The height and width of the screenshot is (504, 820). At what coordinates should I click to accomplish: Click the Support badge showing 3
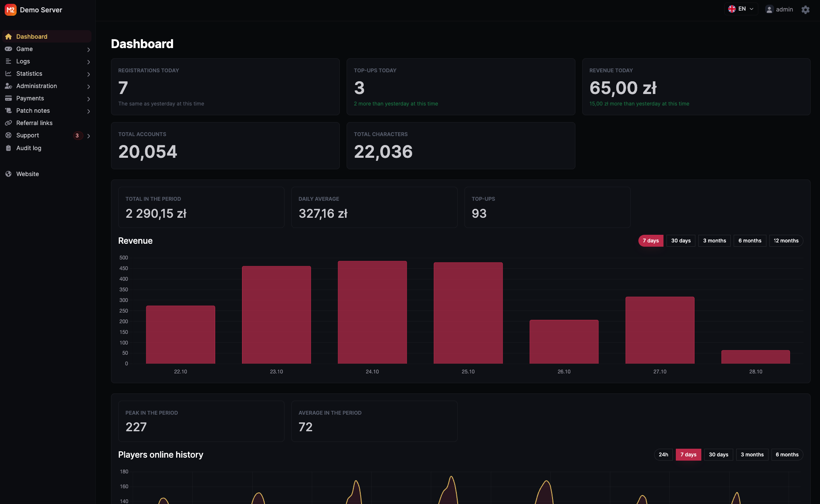tap(77, 136)
